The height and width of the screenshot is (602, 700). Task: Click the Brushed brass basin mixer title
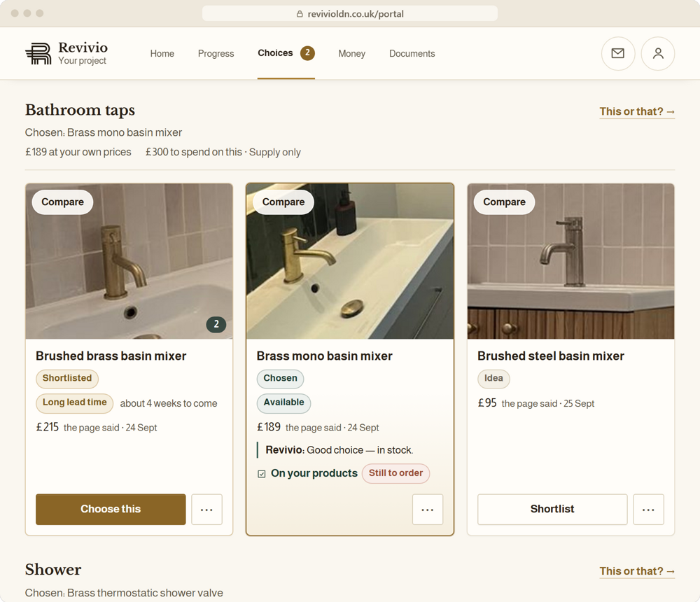click(x=111, y=356)
